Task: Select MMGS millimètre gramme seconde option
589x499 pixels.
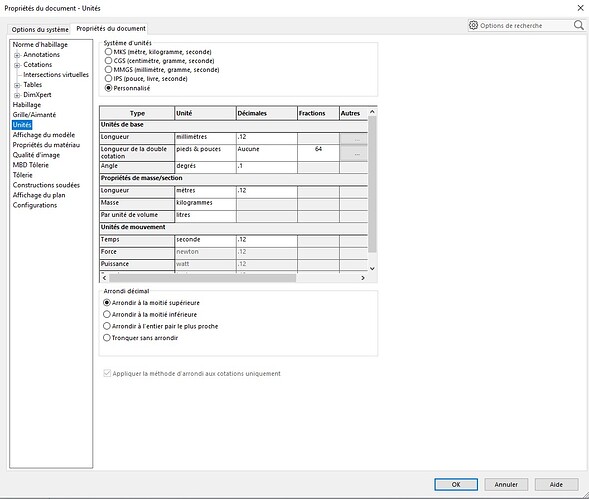Action: tap(108, 70)
